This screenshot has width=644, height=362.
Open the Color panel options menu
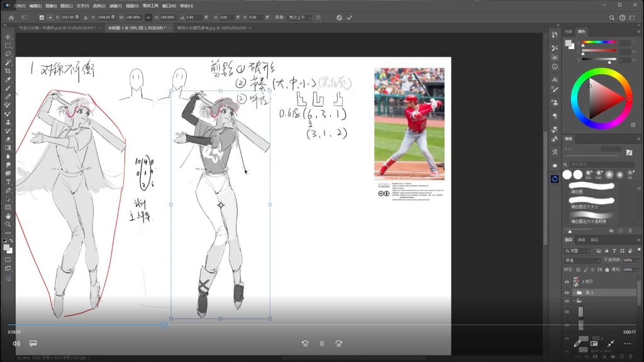[x=639, y=31]
